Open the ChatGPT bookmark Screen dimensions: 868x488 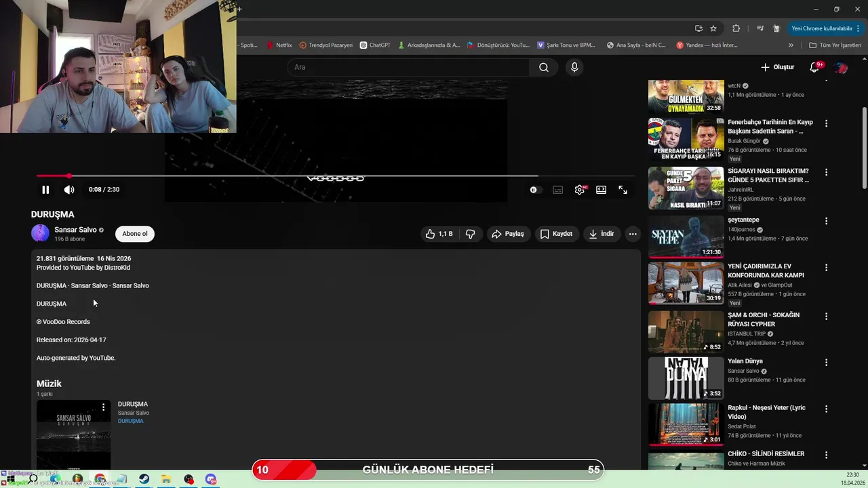coord(375,45)
